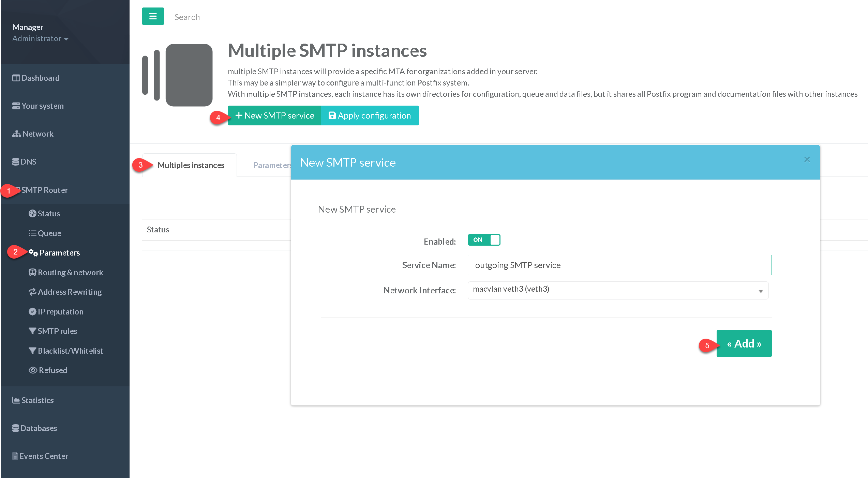Collapse the SMTP Router menu
Screen dimensions: 868x478
[44, 190]
